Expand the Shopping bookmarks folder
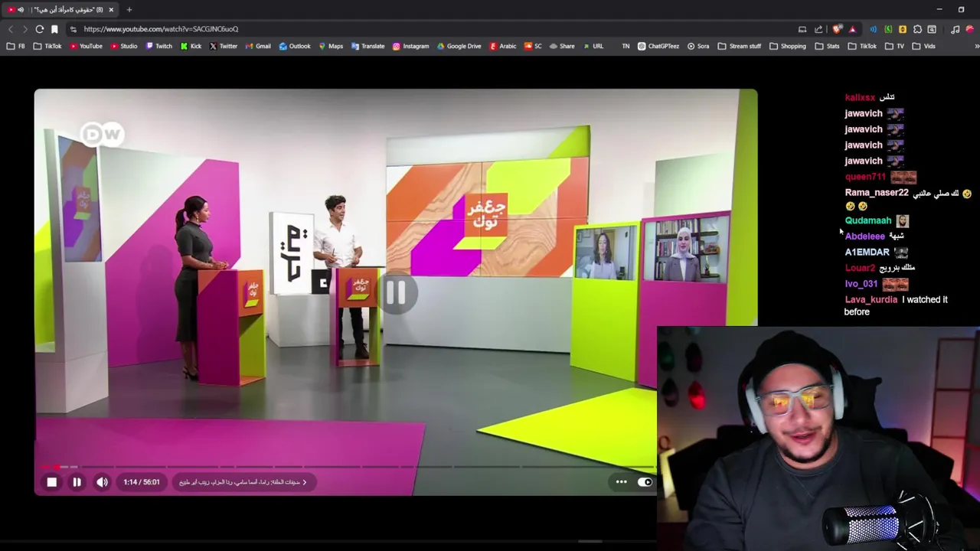 tap(788, 46)
